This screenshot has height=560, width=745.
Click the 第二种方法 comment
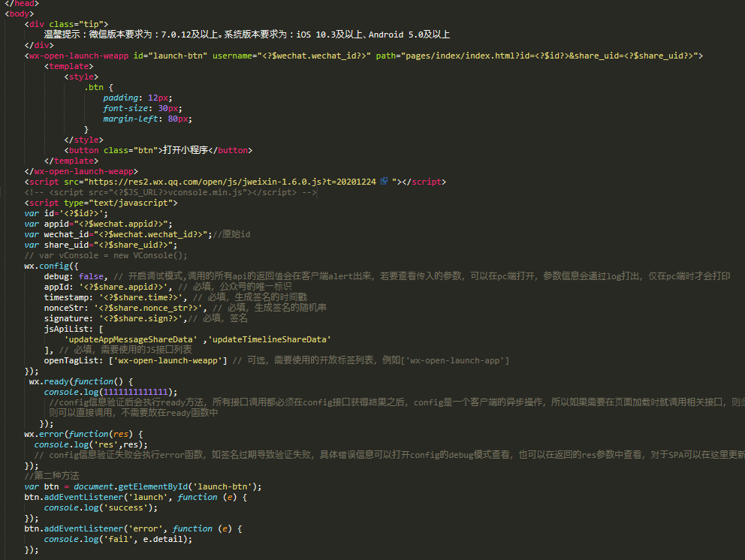coord(52,476)
